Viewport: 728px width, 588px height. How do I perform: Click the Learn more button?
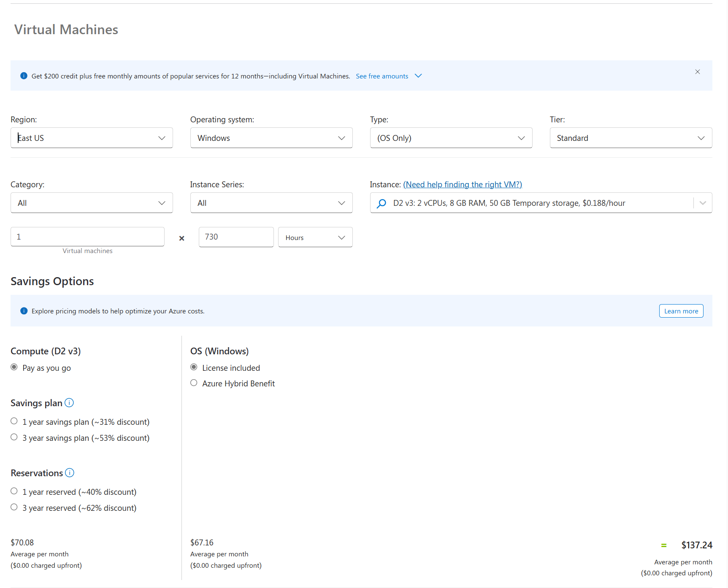[x=681, y=311]
